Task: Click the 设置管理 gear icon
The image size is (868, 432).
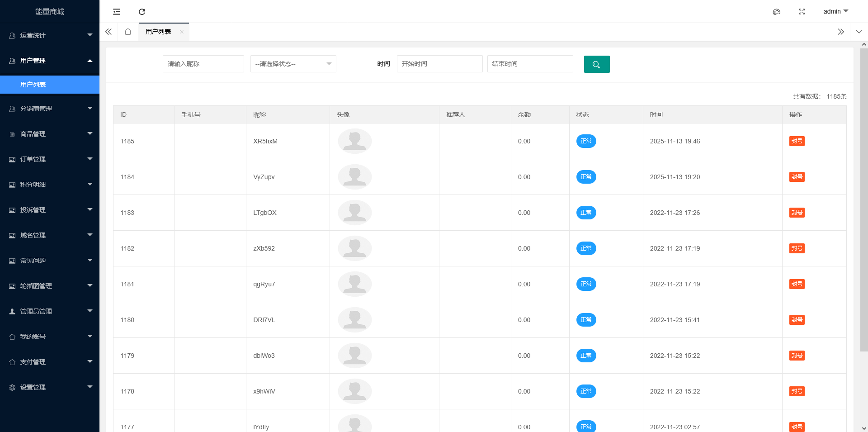Action: [x=12, y=387]
